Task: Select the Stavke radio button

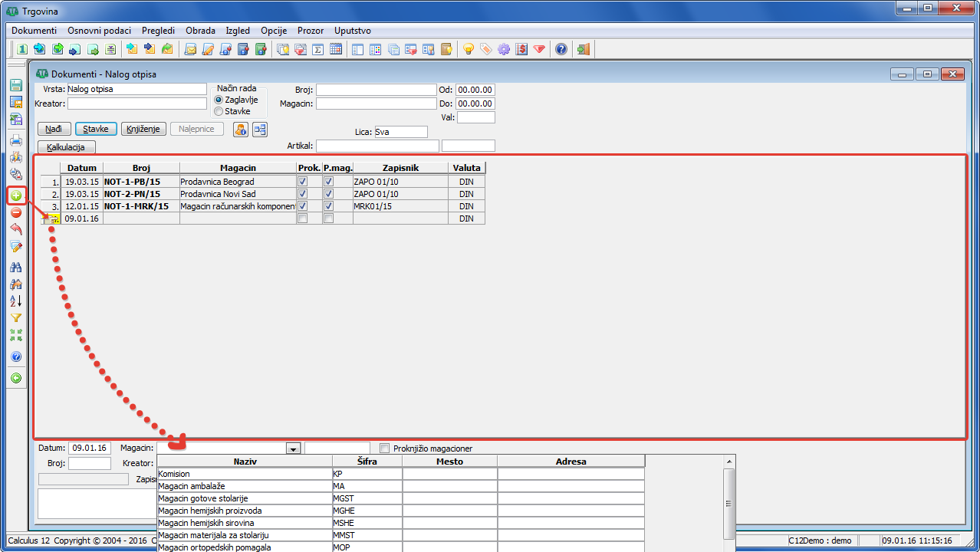Action: pyautogui.click(x=219, y=111)
